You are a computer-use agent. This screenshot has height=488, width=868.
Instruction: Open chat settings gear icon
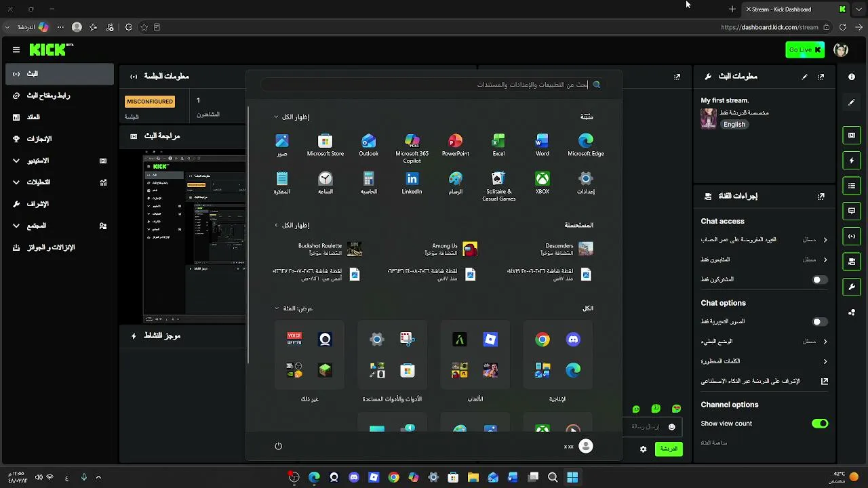coord(644,449)
